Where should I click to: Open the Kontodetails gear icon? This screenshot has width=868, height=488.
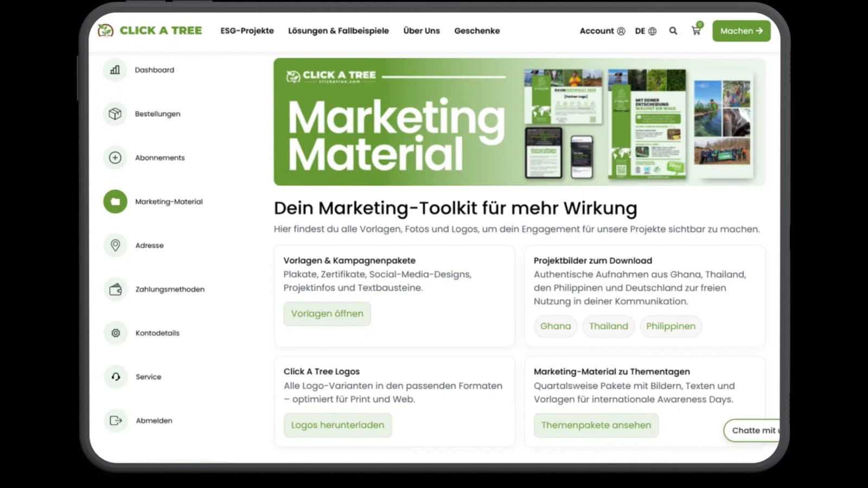point(116,333)
